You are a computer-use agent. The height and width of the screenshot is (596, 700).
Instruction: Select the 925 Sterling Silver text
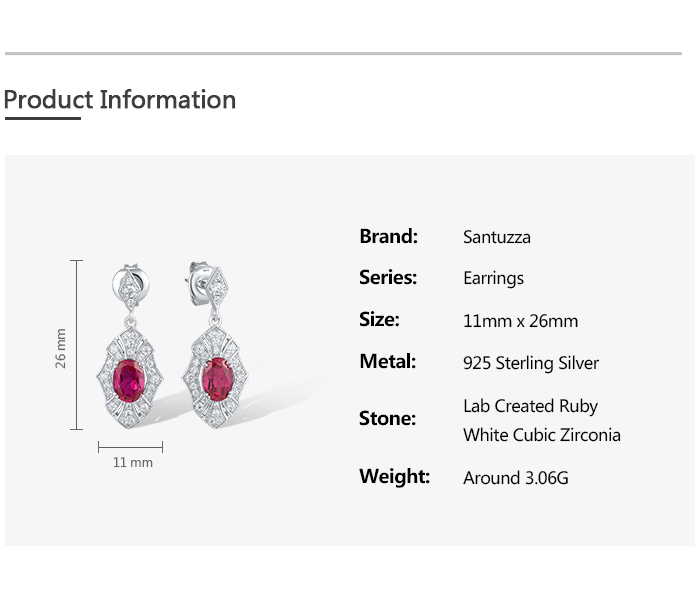(530, 363)
